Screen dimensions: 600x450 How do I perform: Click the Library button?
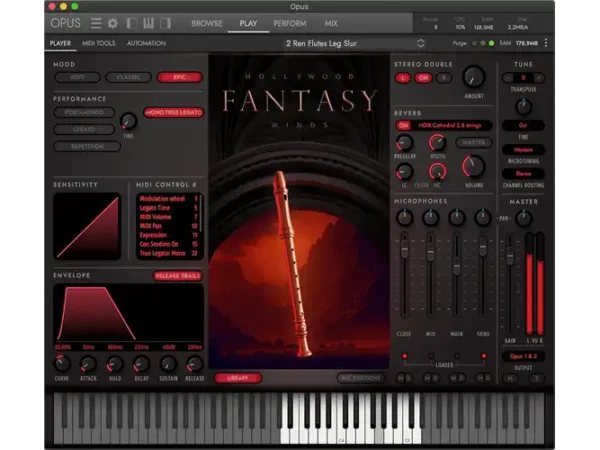pos(238,378)
